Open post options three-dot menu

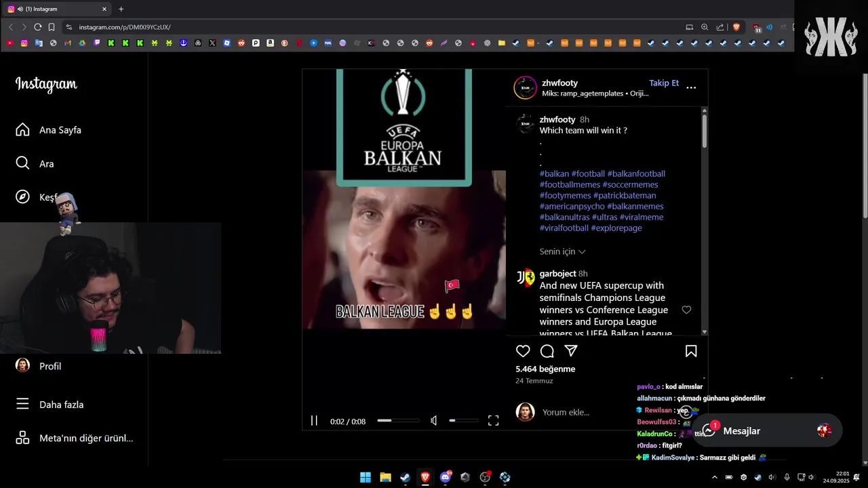691,87
